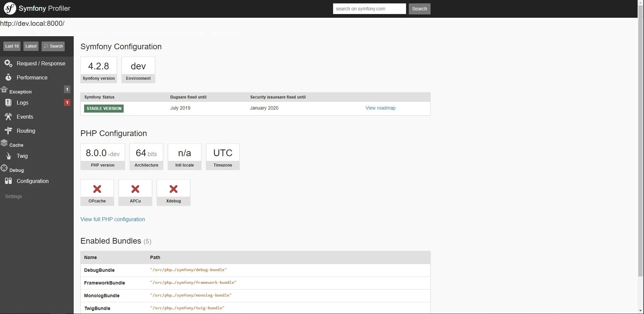Image resolution: width=644 pixels, height=314 pixels.
Task: Click the path ending in symfony/debug-bundle
Action: [x=188, y=270]
